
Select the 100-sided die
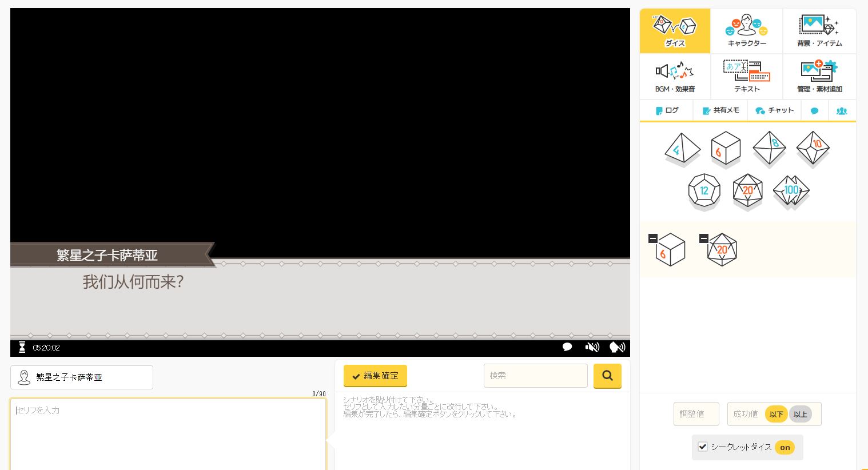coord(791,191)
